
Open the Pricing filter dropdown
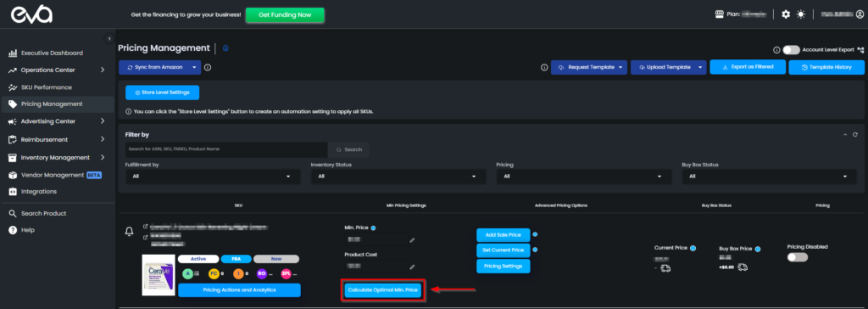pos(584,177)
